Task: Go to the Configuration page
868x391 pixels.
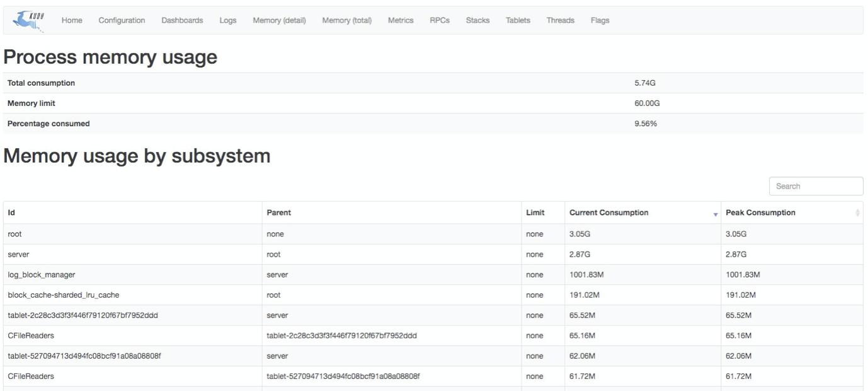Action: point(122,20)
